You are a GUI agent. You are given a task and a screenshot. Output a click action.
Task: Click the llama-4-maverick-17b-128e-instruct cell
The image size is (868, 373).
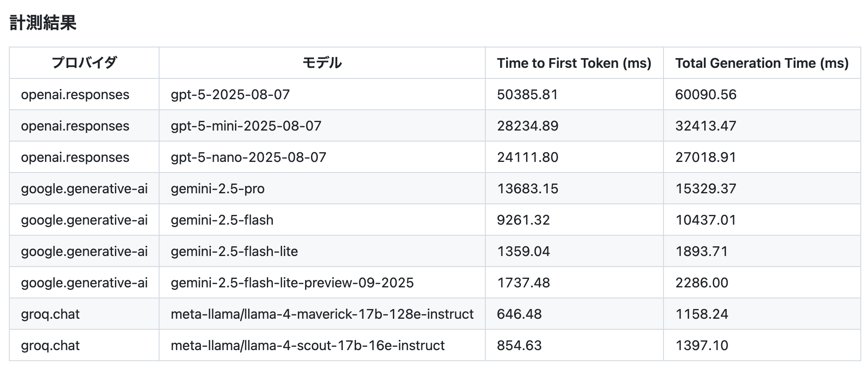click(322, 314)
